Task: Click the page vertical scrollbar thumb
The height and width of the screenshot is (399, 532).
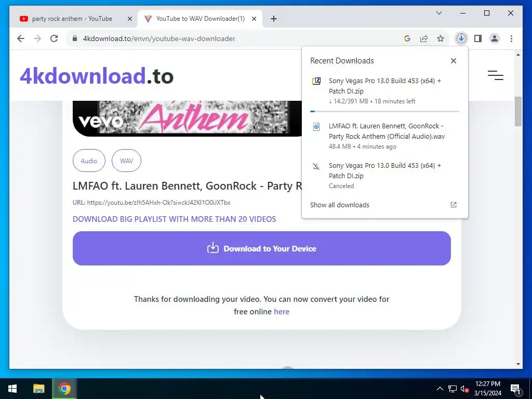Action: click(x=518, y=112)
